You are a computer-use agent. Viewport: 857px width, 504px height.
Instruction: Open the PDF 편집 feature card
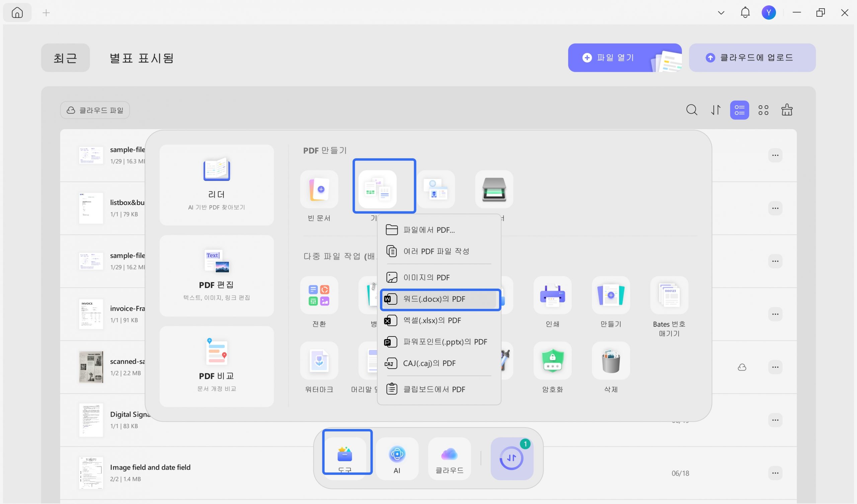click(x=216, y=276)
